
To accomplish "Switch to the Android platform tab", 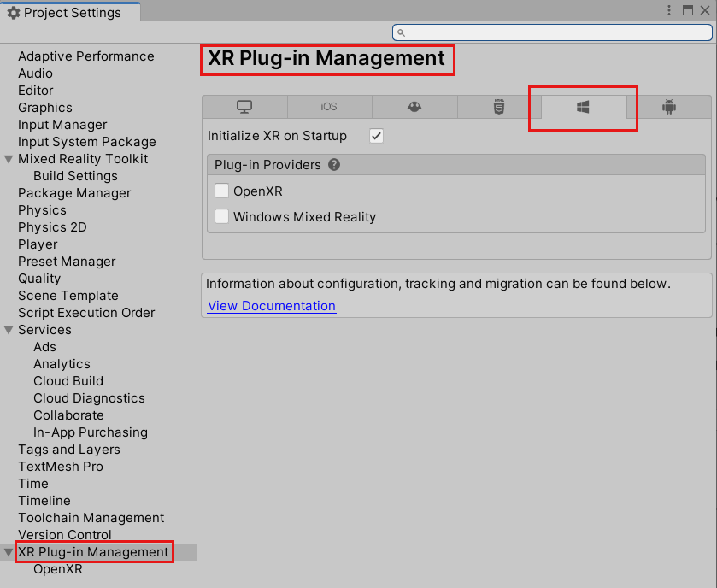I will pyautogui.click(x=668, y=106).
